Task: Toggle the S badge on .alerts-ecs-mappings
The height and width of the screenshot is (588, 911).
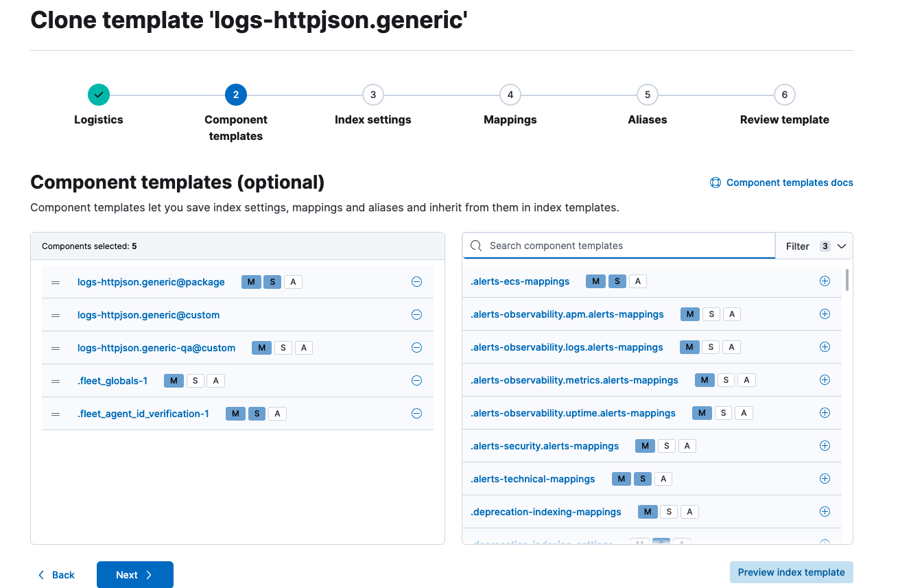Action: (x=616, y=281)
